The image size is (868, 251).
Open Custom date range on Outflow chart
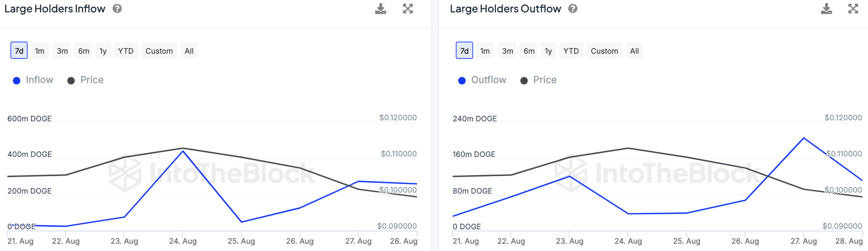coord(604,51)
